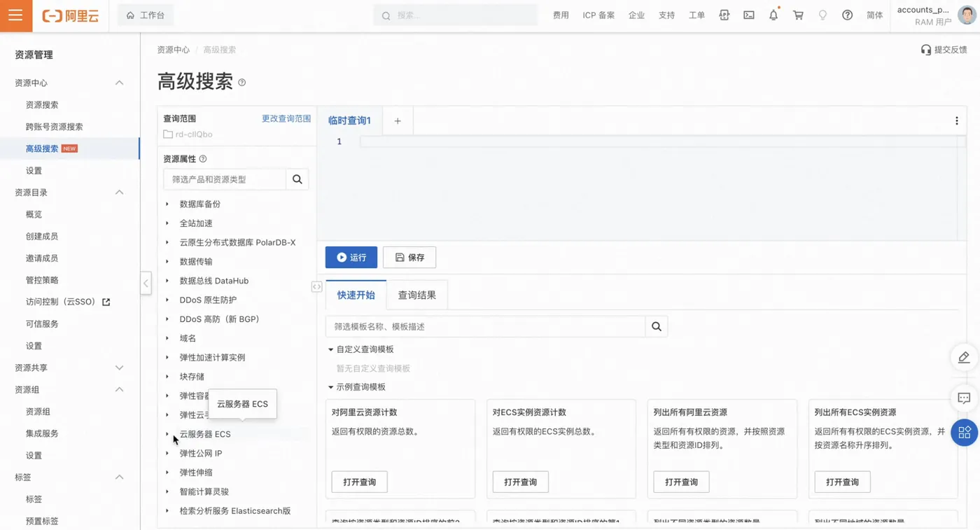Open the hamburger navigation menu
Viewport: 980px width, 530px height.
pyautogui.click(x=15, y=15)
